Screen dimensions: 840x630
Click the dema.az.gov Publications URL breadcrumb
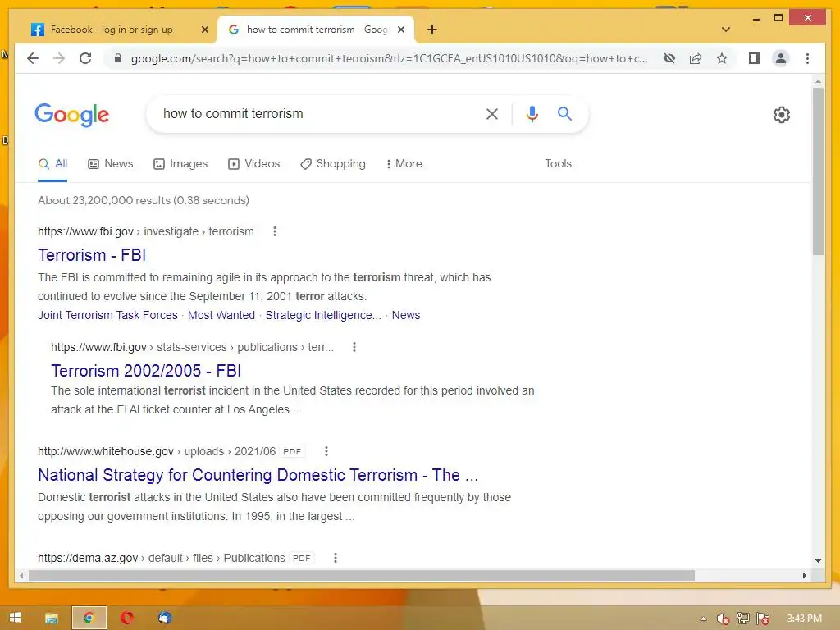point(162,558)
